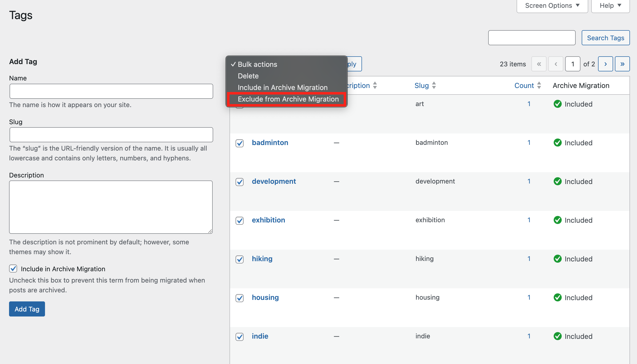
Task: Deselect the badminton row checkbox
Action: [240, 144]
